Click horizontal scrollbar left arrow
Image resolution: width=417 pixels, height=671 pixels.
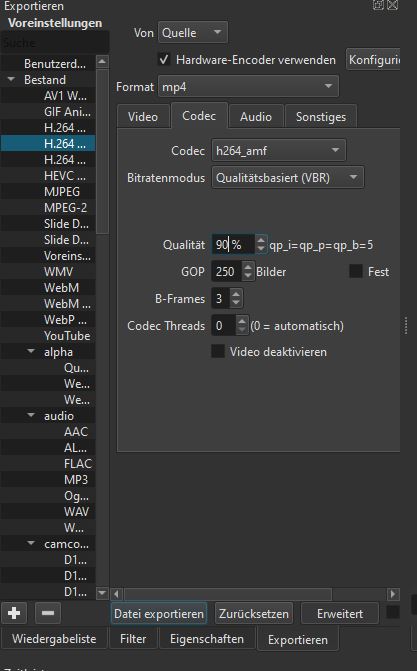116,594
